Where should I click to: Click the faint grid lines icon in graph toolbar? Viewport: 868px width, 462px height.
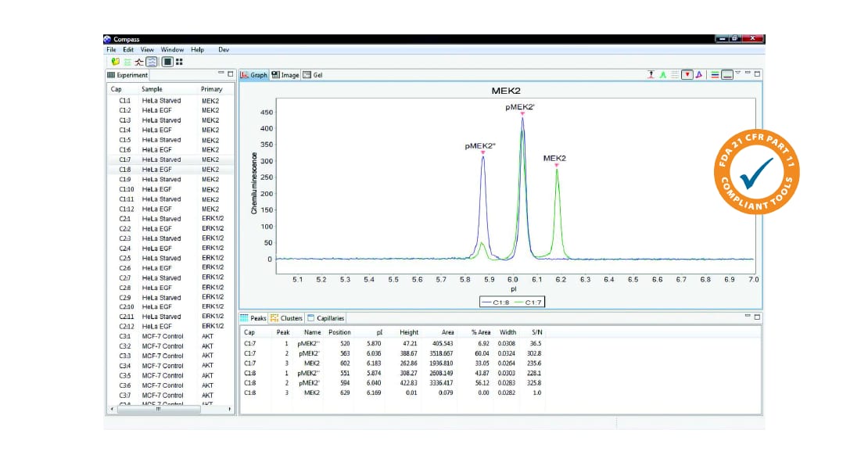(x=674, y=75)
